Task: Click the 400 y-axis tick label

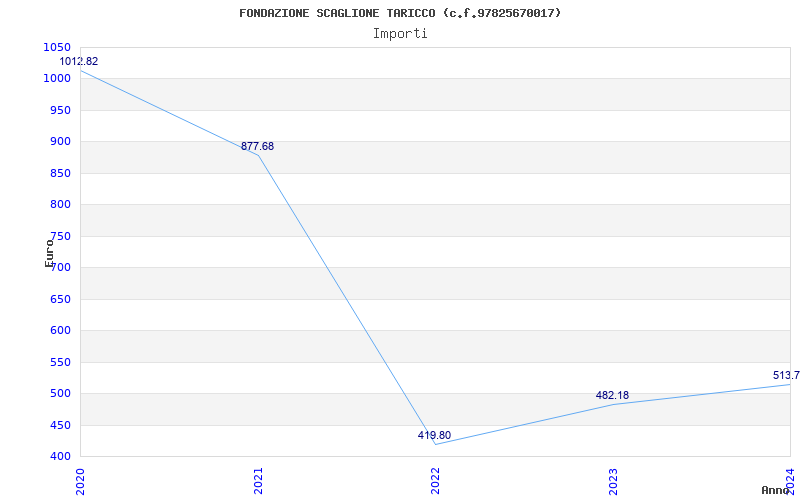Action: coord(60,456)
